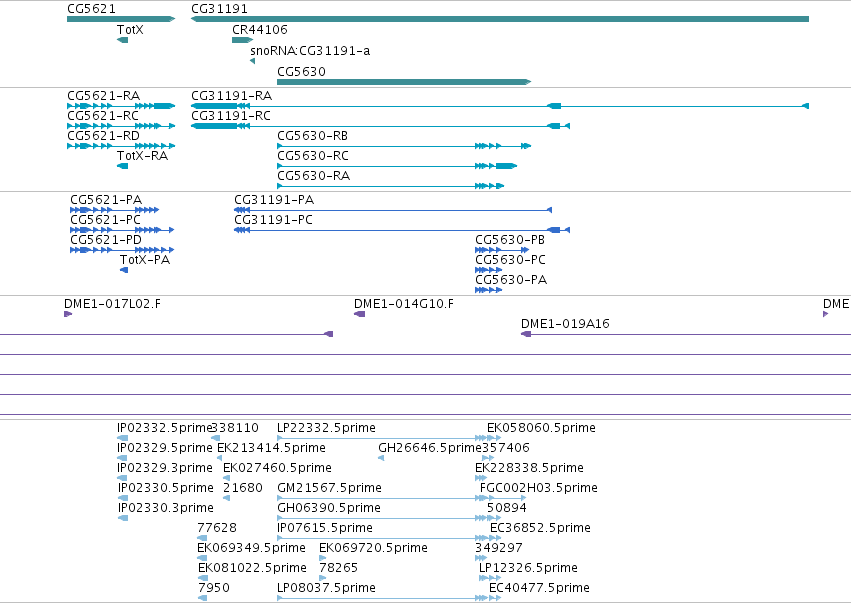The height and width of the screenshot is (603, 851).
Task: Select the CG31191-RA transcript
Action: tap(500, 106)
